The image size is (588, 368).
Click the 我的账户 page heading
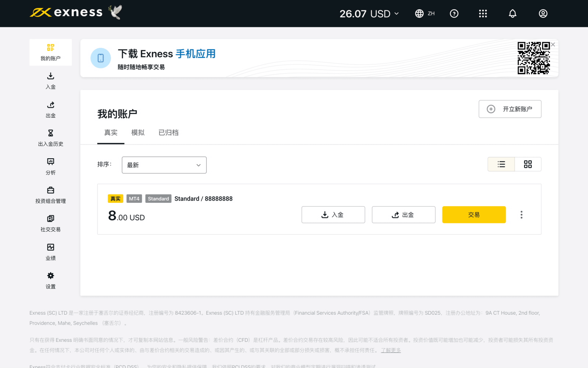coord(117,114)
